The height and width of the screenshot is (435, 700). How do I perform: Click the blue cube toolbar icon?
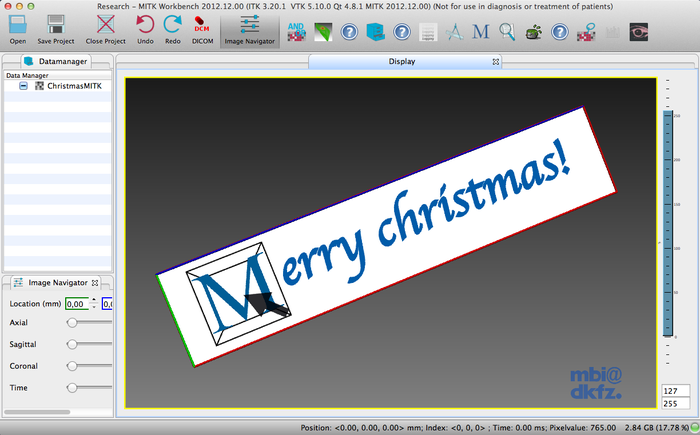376,32
